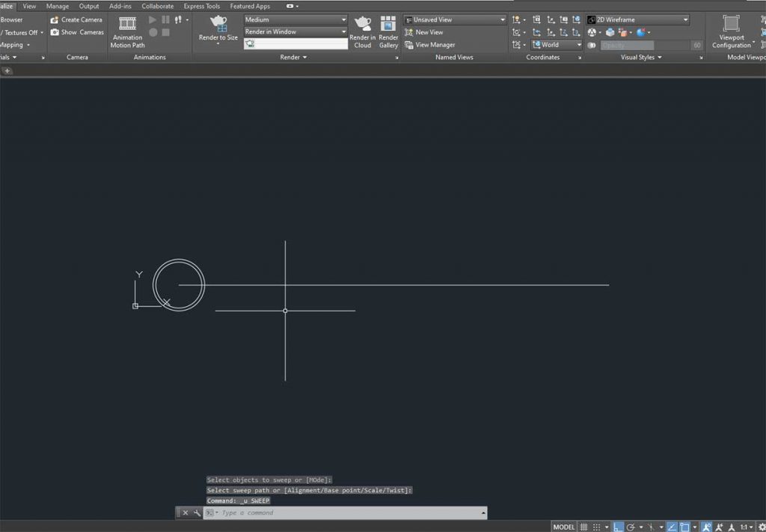This screenshot has width=766, height=532.
Task: Toggle ortho mode in status bar
Action: (x=619, y=526)
